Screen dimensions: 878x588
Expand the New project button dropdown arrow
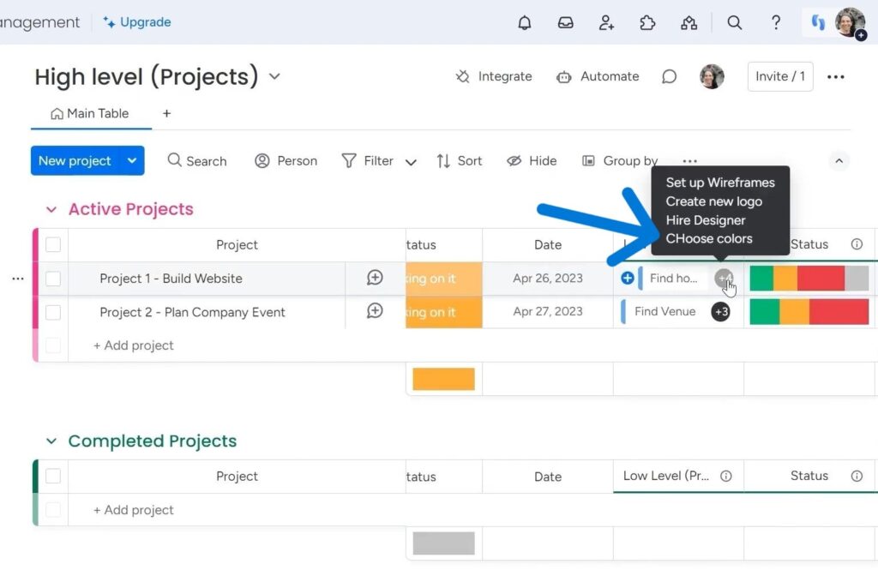tap(130, 160)
